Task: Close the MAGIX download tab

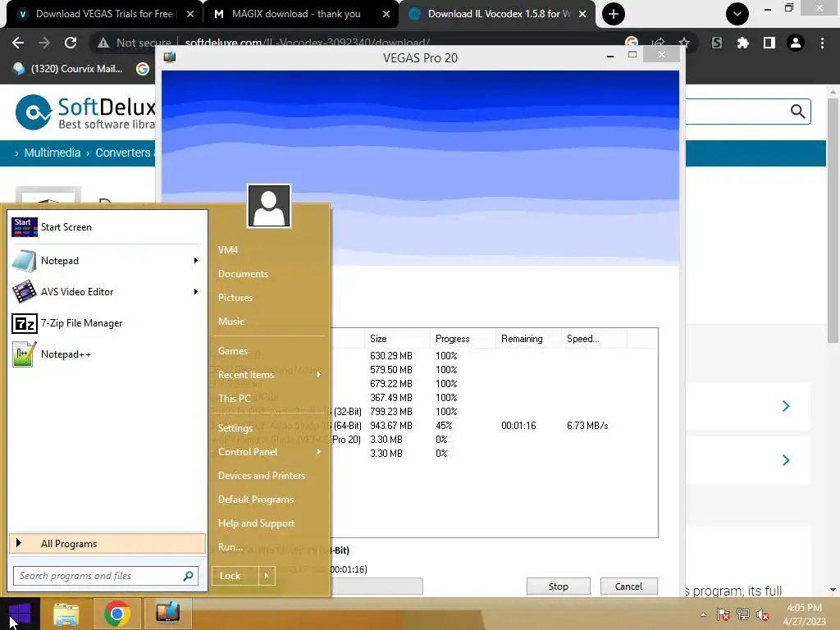Action: click(x=386, y=15)
